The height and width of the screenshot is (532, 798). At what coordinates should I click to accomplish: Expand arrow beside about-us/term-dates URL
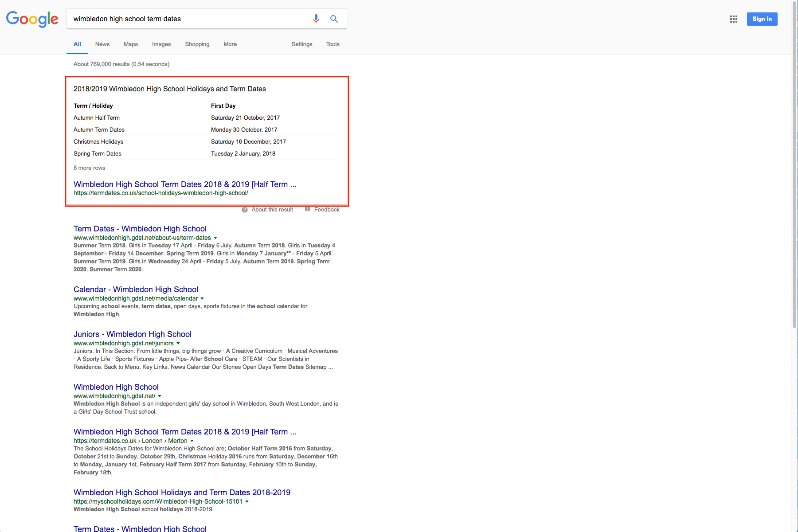coord(215,238)
